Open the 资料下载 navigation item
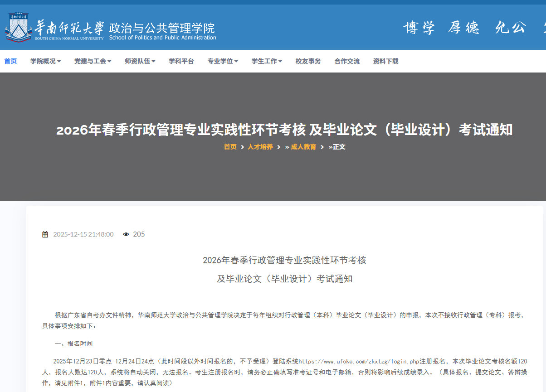546x392 pixels. (385, 61)
